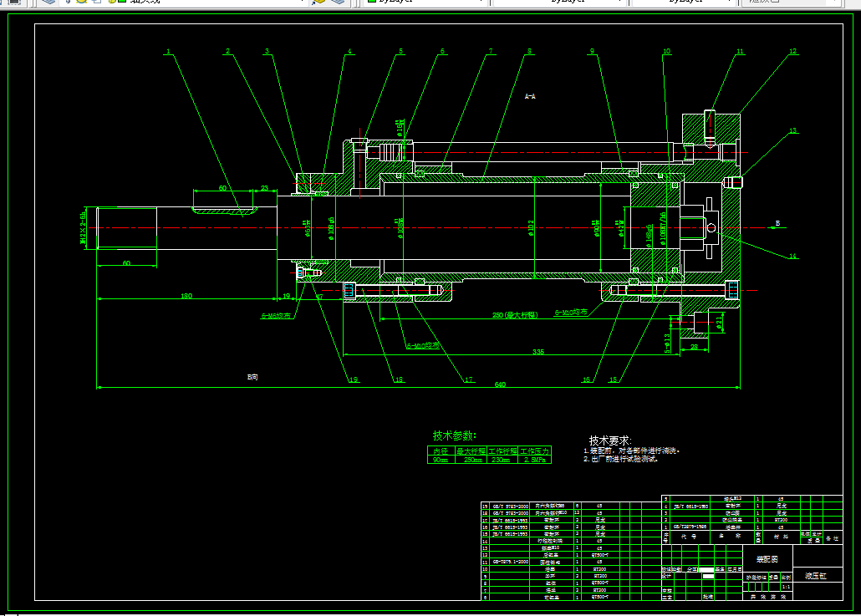Select part balloon number 1
The height and width of the screenshot is (616, 861).
click(169, 52)
